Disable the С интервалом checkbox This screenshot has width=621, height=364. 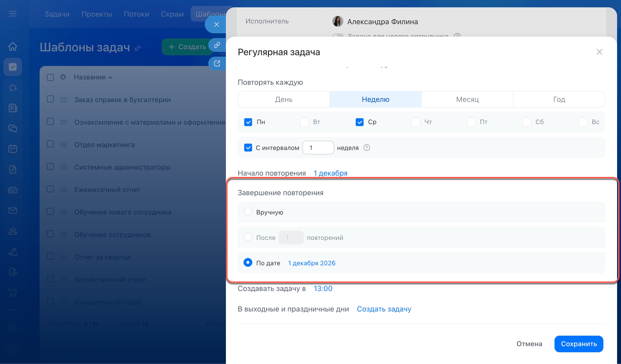248,148
